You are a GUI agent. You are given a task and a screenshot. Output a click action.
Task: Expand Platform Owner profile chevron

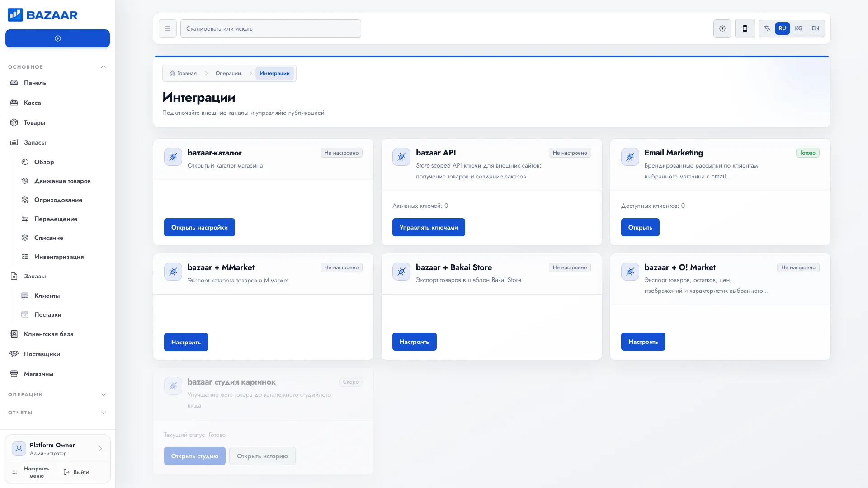[x=100, y=449]
